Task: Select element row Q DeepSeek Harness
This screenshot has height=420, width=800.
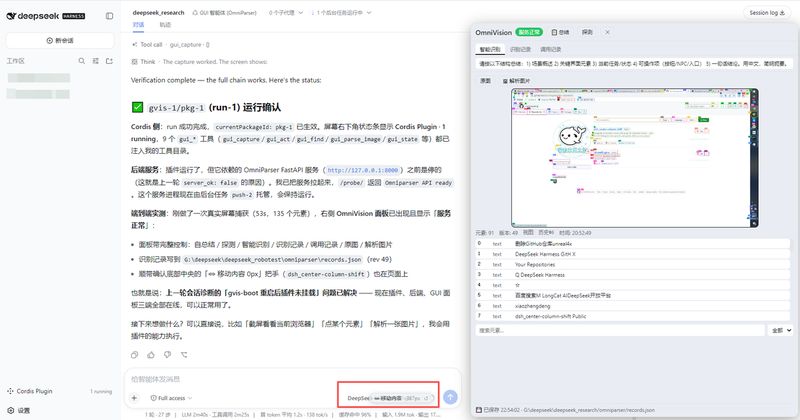Action: [x=633, y=275]
